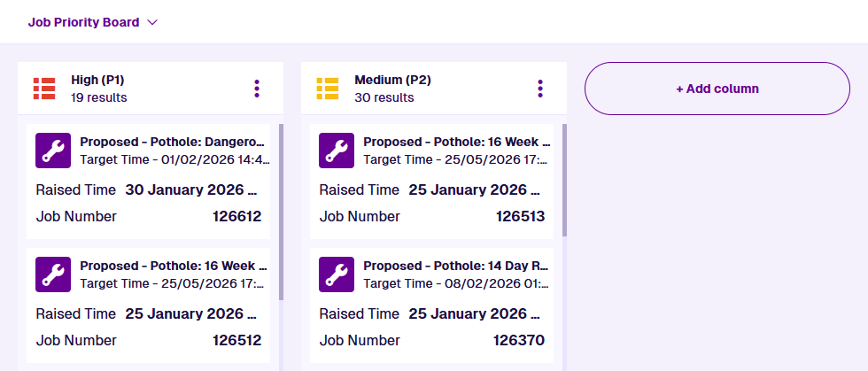This screenshot has width=868, height=371.
Task: Select the Medium (P2) column header title
Action: coord(392,80)
